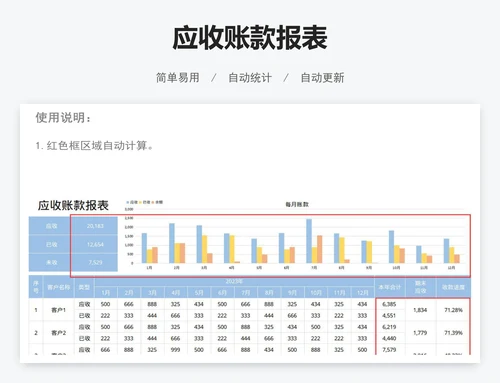Select the ending receivable 1,834
The height and width of the screenshot is (383, 500).
click(421, 310)
